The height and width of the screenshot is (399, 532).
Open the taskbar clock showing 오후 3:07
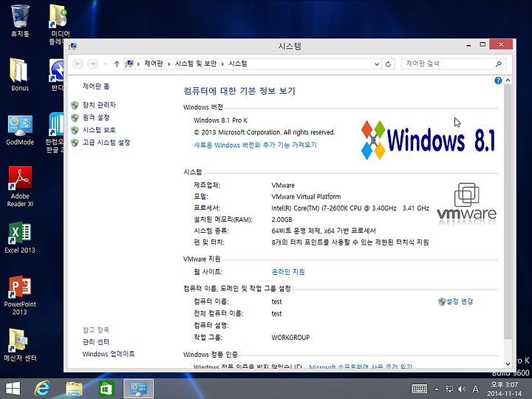pos(505,389)
